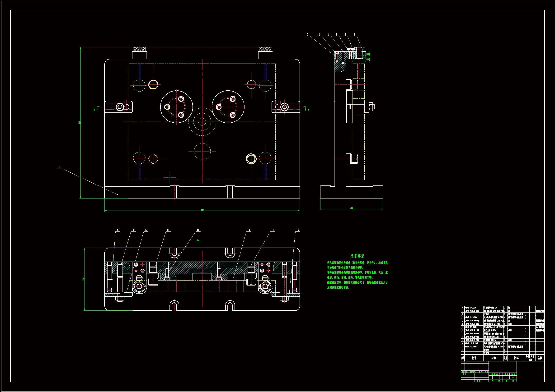Select balloon number 15 label
This screenshot has width=555, height=392.
[298, 230]
